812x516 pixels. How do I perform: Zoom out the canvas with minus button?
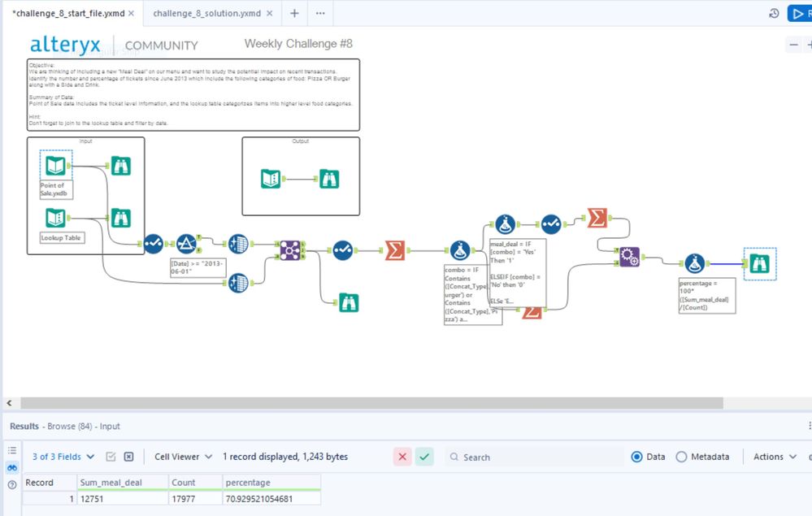pyautogui.click(x=793, y=45)
